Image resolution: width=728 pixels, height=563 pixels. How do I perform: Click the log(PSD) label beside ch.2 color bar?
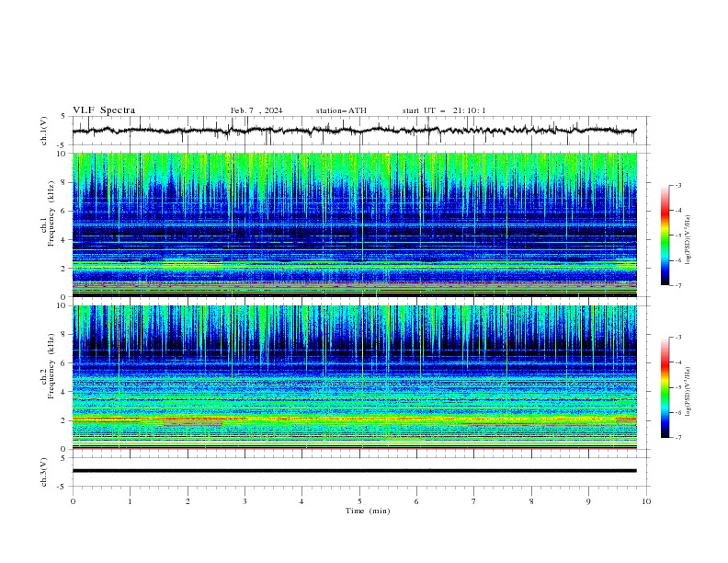coord(688,392)
